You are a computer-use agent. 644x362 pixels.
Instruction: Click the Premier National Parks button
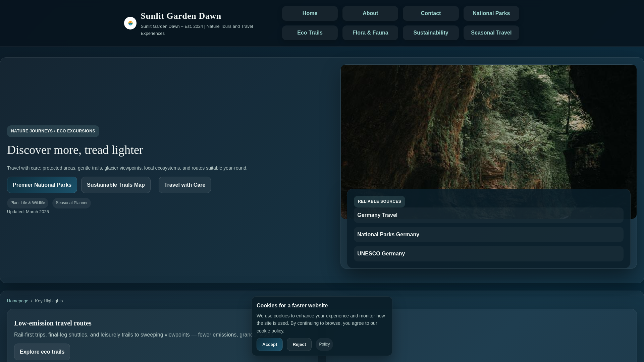[x=42, y=185]
